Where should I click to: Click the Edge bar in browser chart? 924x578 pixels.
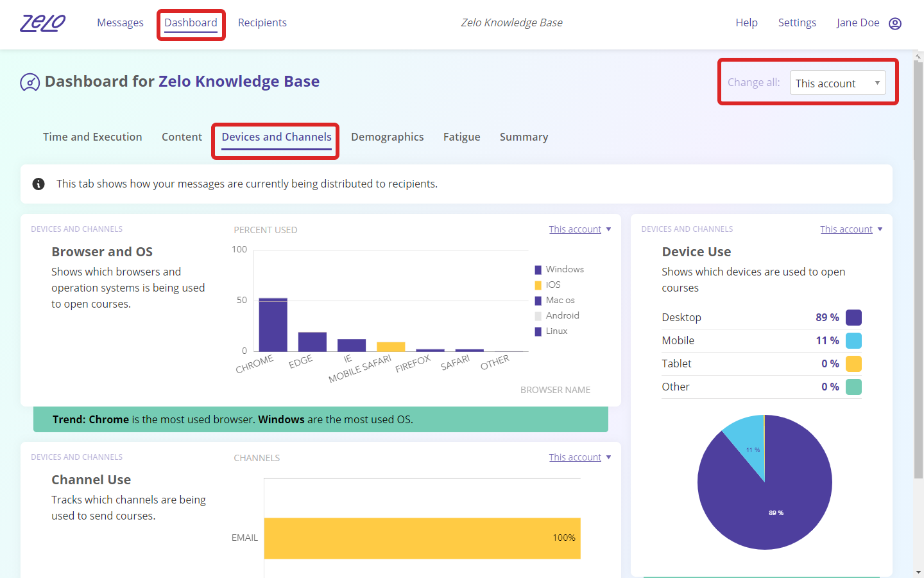312,342
